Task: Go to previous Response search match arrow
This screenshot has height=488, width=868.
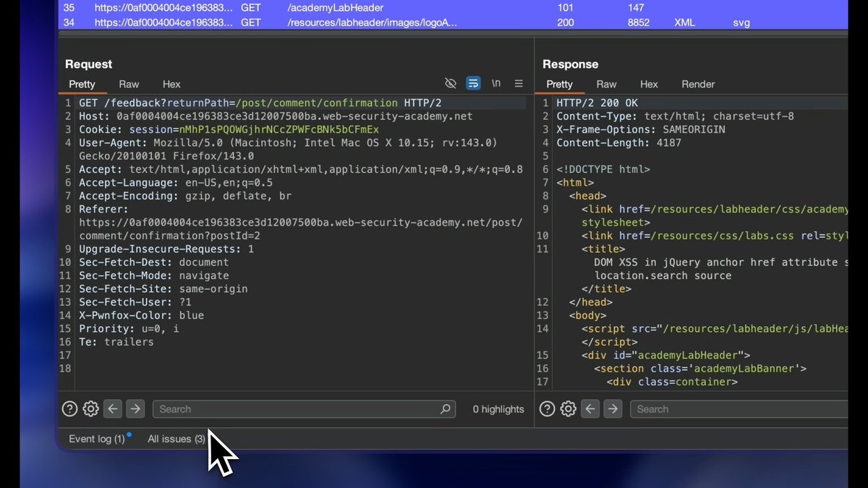Action: 591,409
